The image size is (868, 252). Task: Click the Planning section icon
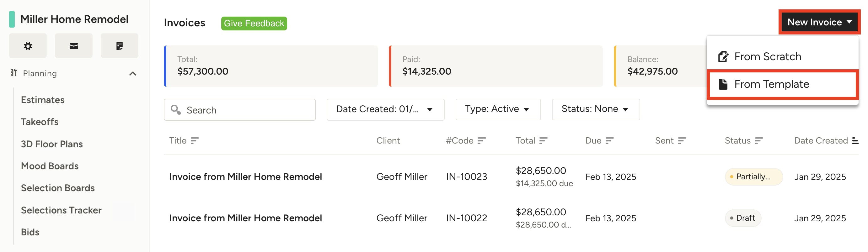[14, 73]
